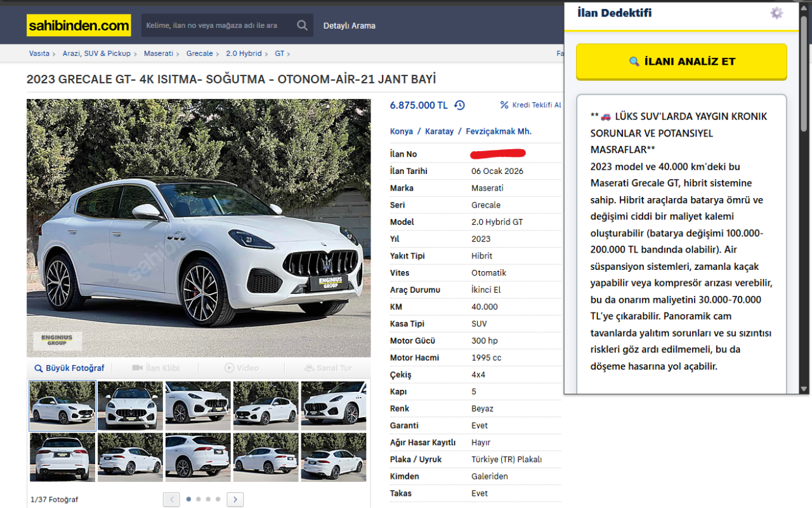
Task: Click the date value '06 Ocak 2026'
Action: coord(497,171)
